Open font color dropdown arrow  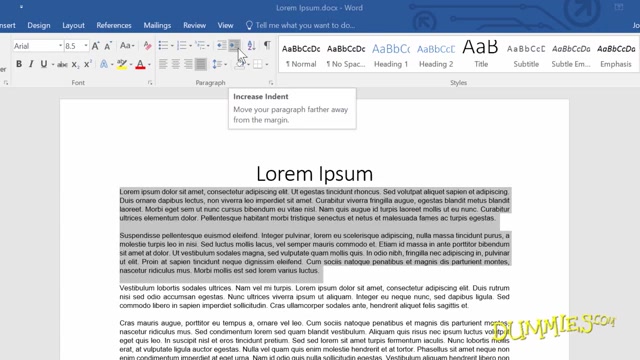tap(149, 64)
